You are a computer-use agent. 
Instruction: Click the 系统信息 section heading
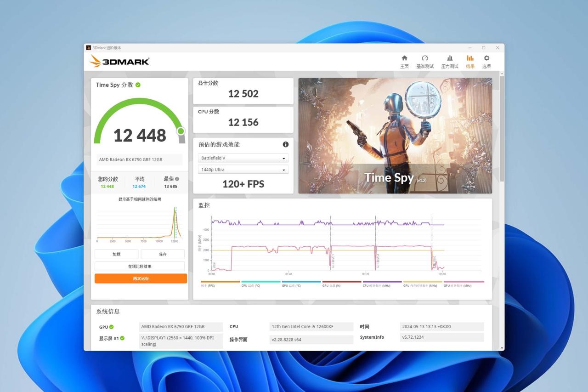pyautogui.click(x=108, y=311)
